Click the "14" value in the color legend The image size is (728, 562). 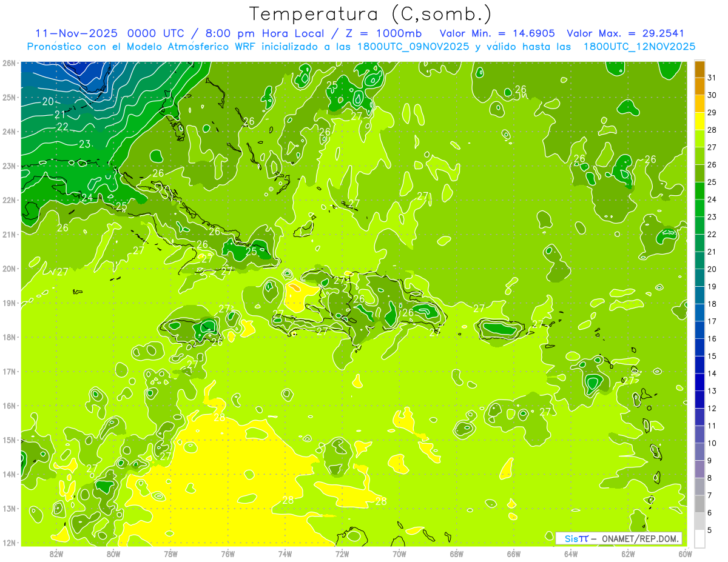coord(712,373)
